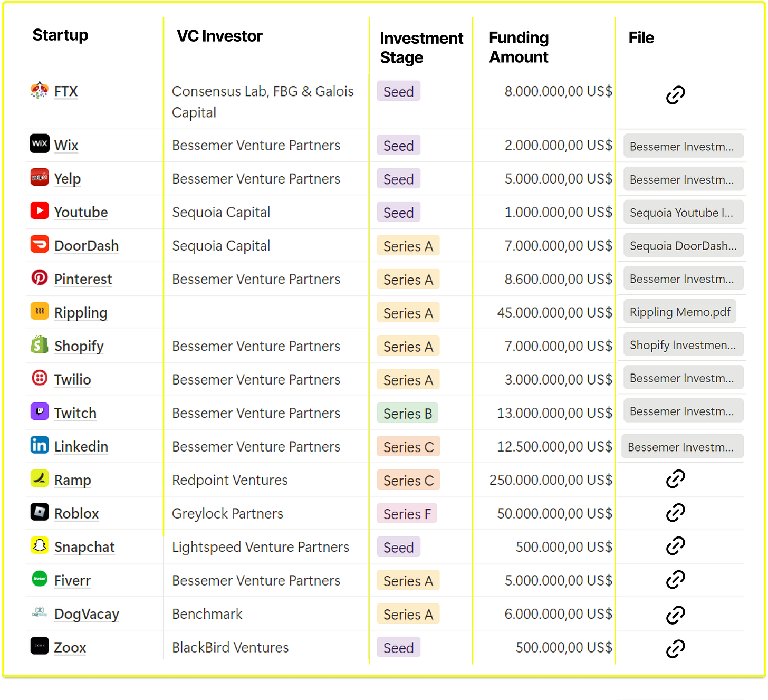Open Bessemer file attachment in Wix row
This screenshot has height=700, width=768.
coord(684,146)
